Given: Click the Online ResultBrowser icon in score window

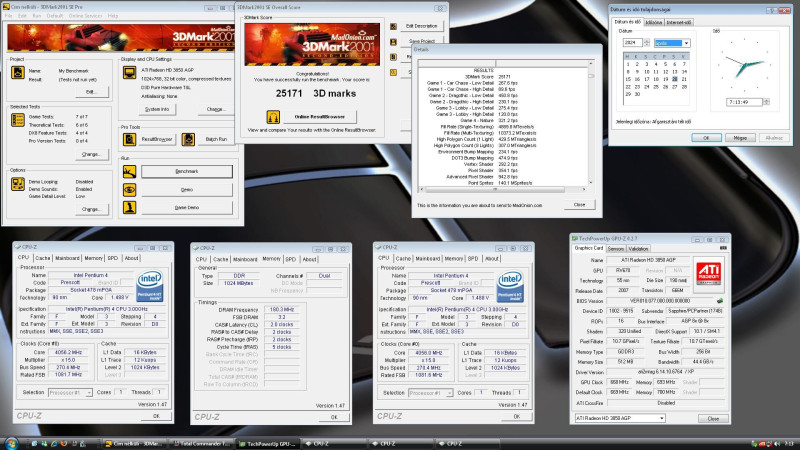Looking at the screenshot, I should tap(273, 117).
